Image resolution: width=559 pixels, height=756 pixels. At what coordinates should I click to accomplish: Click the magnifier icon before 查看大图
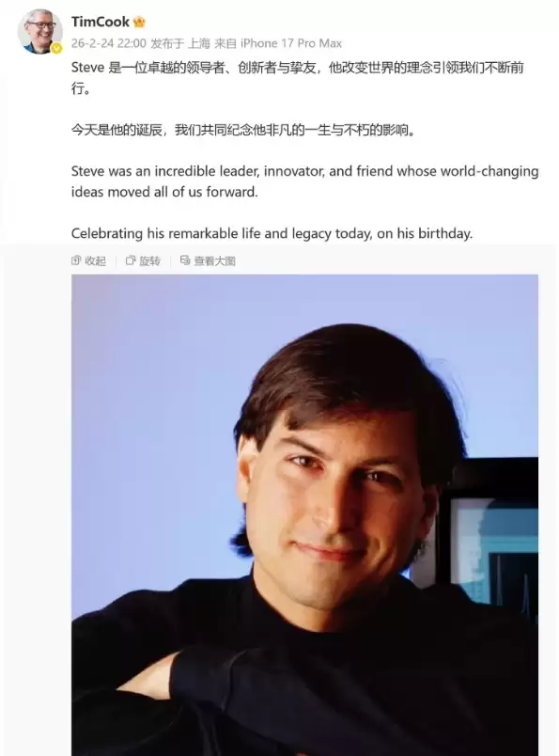185,260
